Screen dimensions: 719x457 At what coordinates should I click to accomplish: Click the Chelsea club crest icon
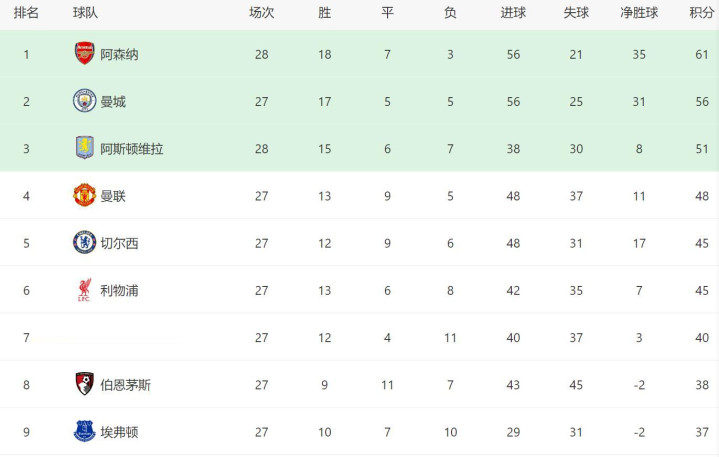point(85,242)
